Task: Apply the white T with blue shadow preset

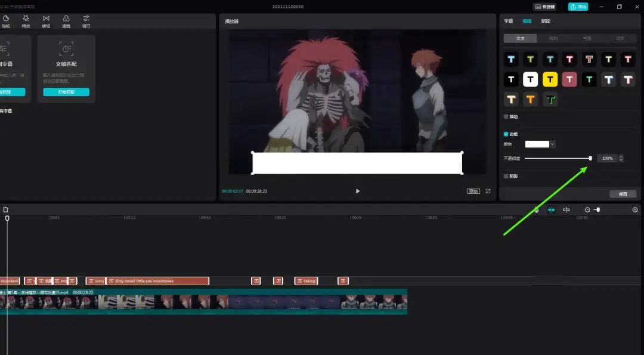Action: tap(609, 79)
